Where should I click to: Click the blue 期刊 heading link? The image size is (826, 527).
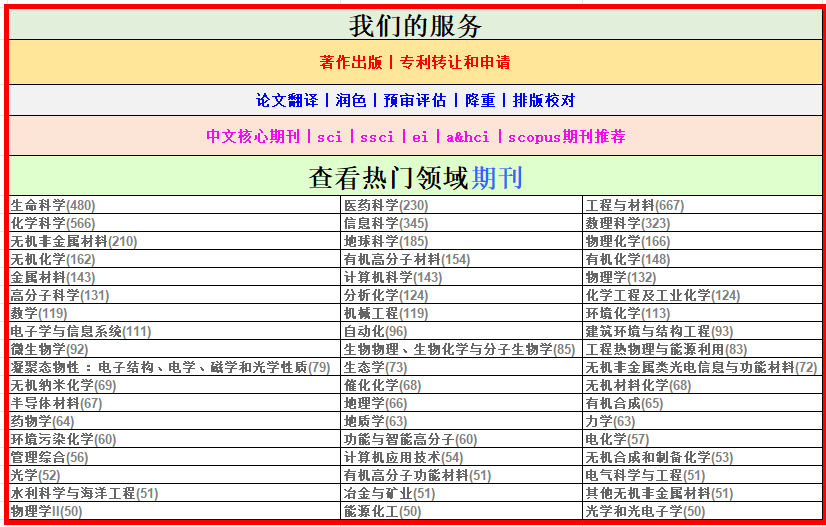point(497,178)
